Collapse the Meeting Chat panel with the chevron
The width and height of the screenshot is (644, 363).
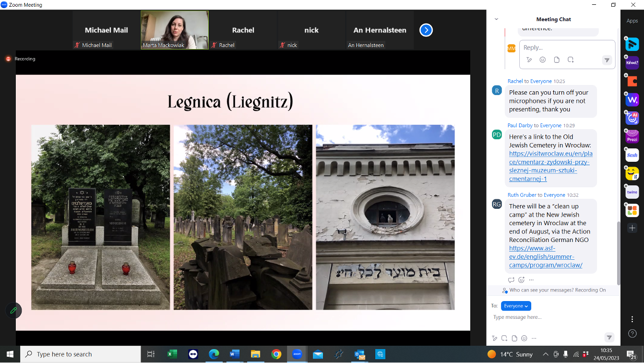point(496,19)
